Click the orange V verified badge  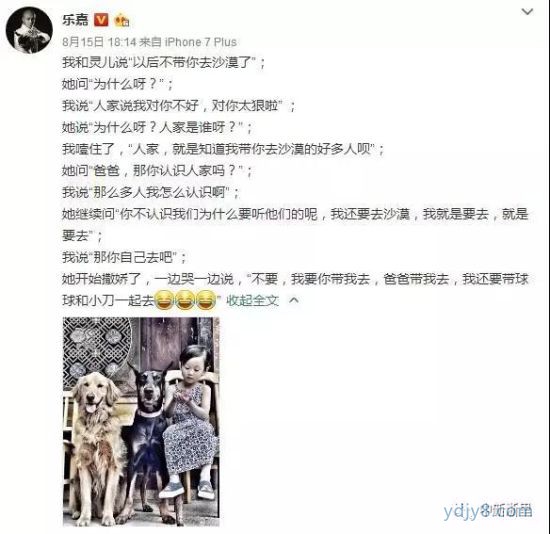(101, 20)
